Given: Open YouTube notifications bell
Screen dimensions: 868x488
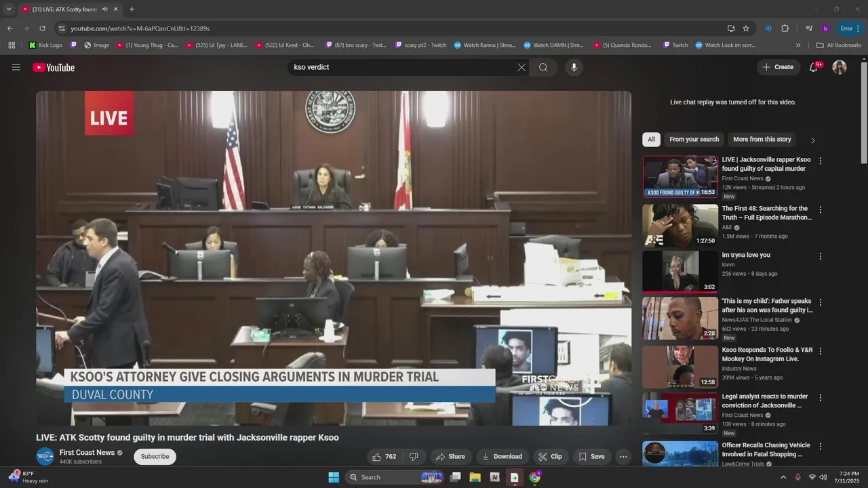Looking at the screenshot, I should 814,67.
